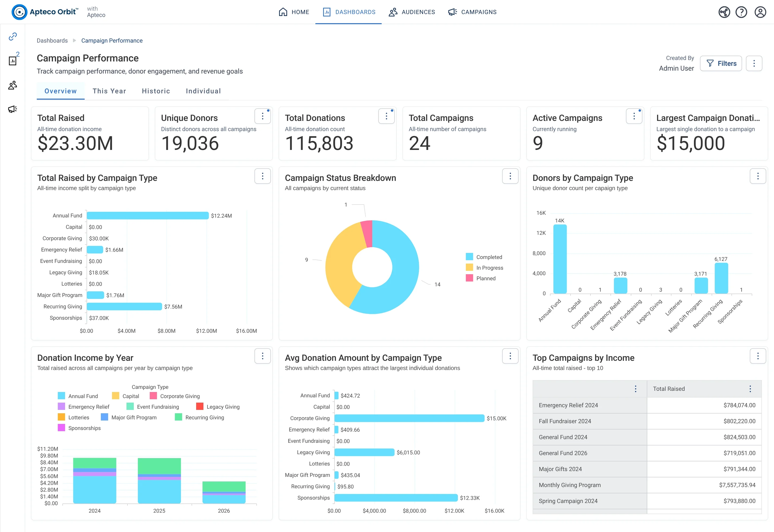Viewport: 774px width, 532px height.
Task: Toggle the Completed legend entry
Action: coord(484,257)
